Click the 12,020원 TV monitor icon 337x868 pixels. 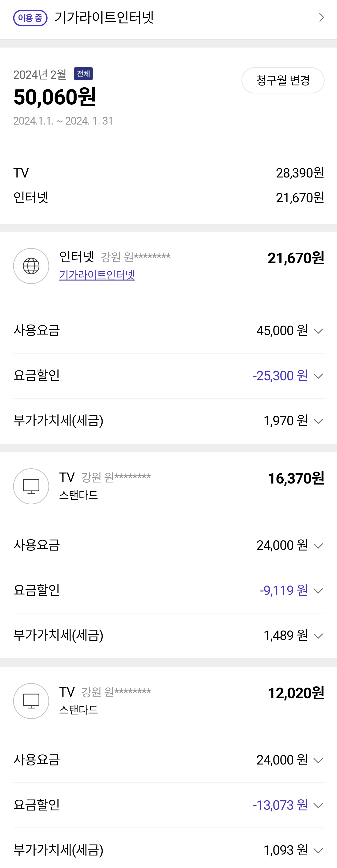pos(31,701)
